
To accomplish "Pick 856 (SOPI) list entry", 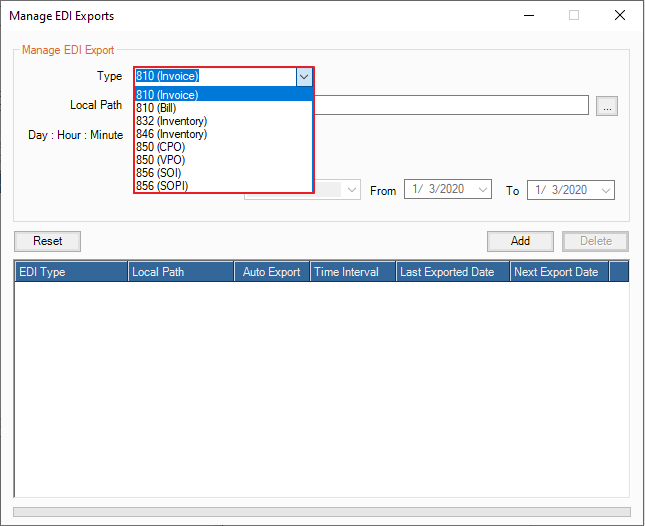I will [162, 186].
